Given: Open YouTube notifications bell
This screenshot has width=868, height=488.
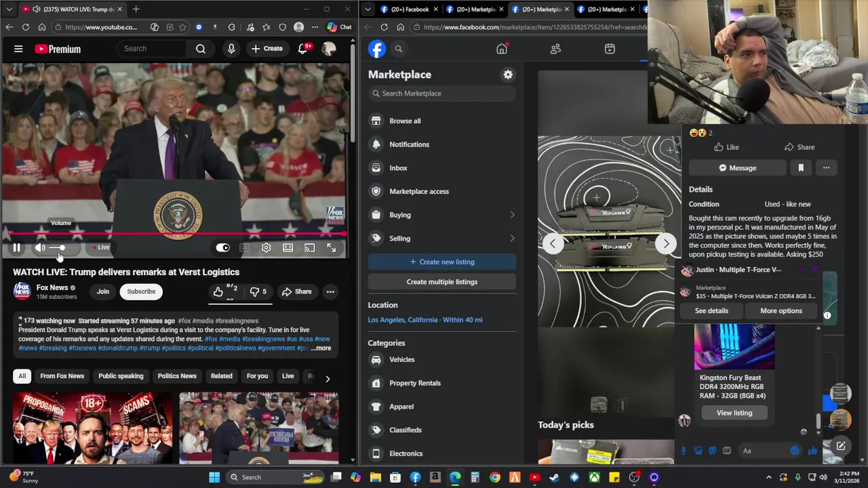Looking at the screenshot, I should click(303, 49).
